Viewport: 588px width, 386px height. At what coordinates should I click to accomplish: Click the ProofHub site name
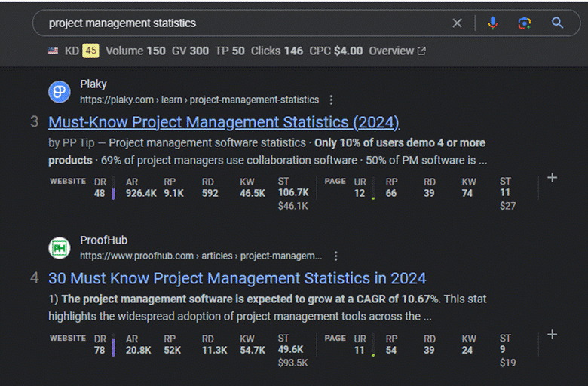tap(103, 240)
